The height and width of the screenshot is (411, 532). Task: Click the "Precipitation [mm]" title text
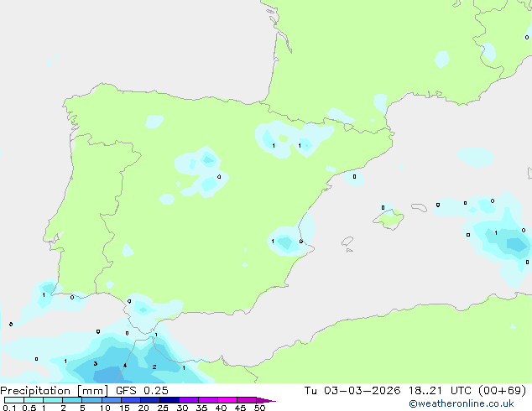click(x=55, y=391)
